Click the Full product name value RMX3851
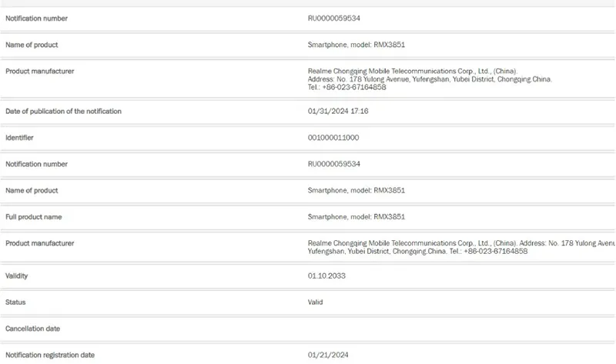The width and height of the screenshot is (616, 364). (357, 217)
